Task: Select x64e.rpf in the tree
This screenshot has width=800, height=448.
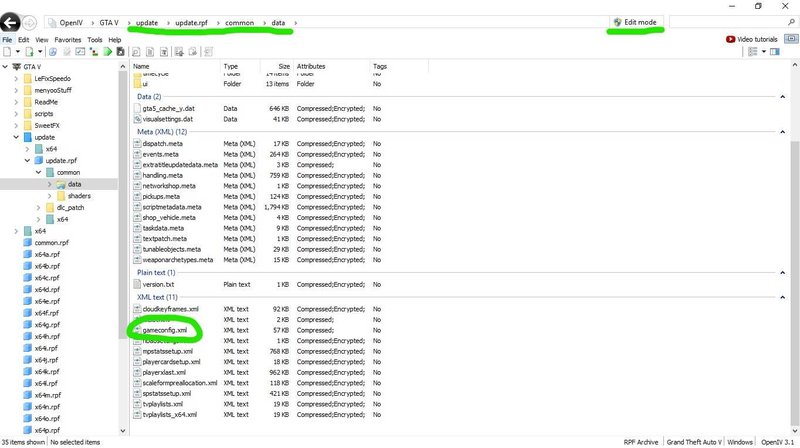Action: 47,302
